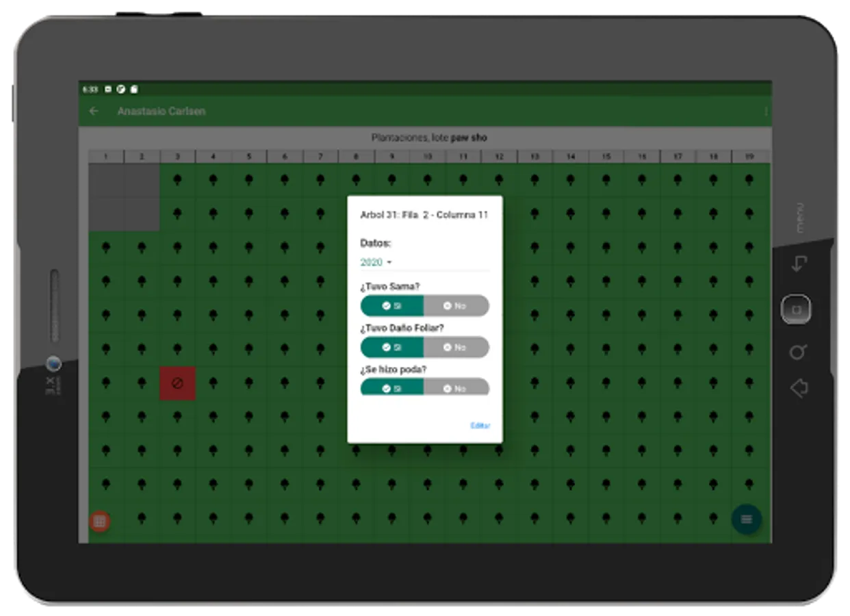Tap the SD card status bar icon

134,89
